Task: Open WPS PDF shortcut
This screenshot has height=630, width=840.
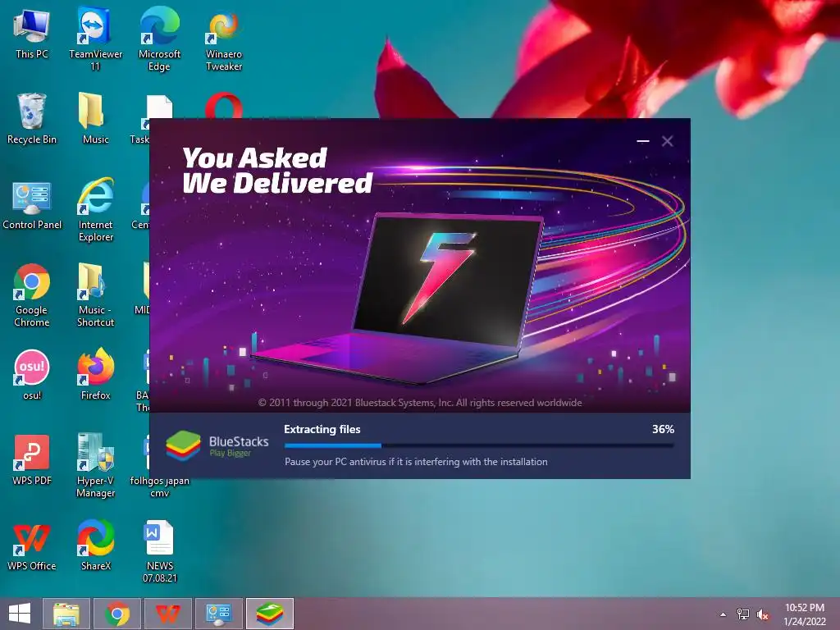Action: point(32,459)
